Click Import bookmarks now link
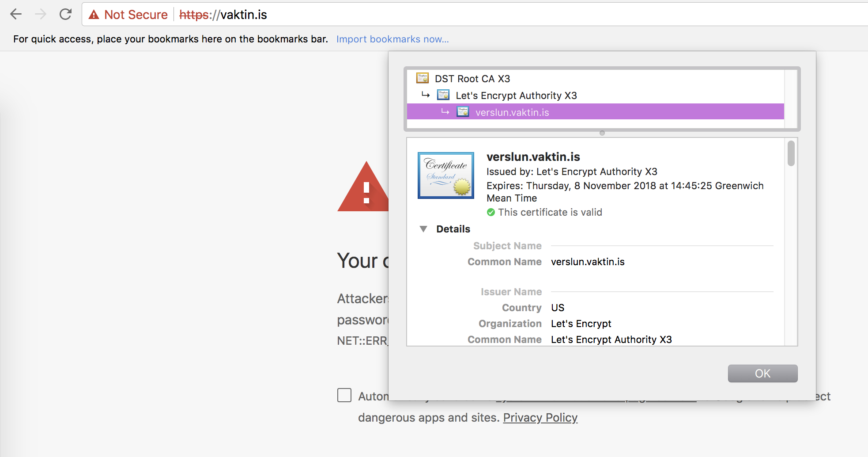 click(x=392, y=39)
